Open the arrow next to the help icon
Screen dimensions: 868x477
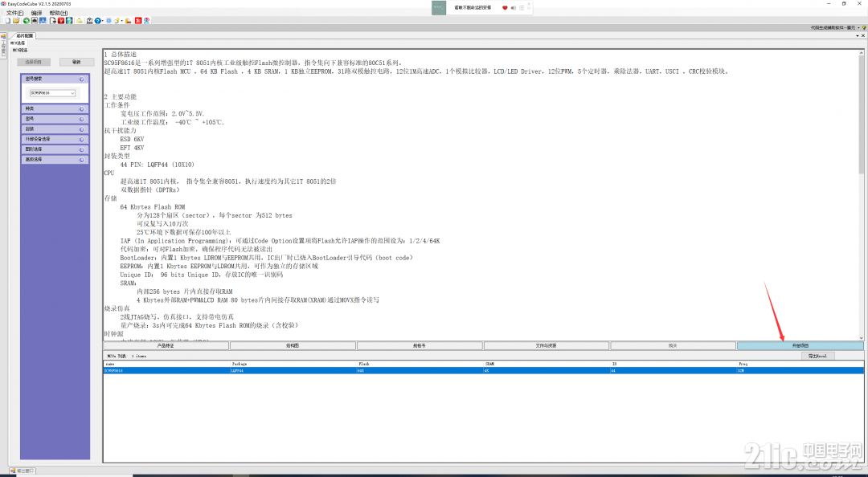102,21
